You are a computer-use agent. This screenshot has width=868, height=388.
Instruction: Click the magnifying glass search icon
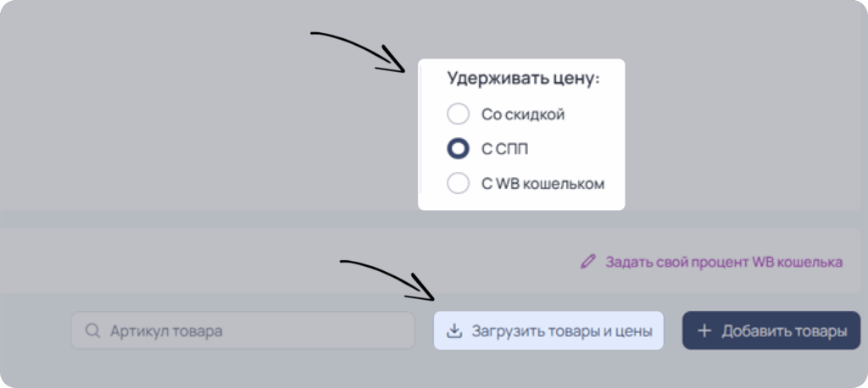point(92,330)
